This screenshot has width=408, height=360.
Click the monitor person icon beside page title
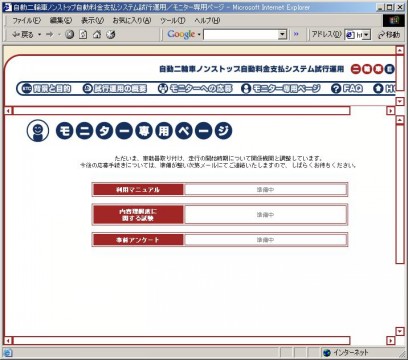[38, 131]
